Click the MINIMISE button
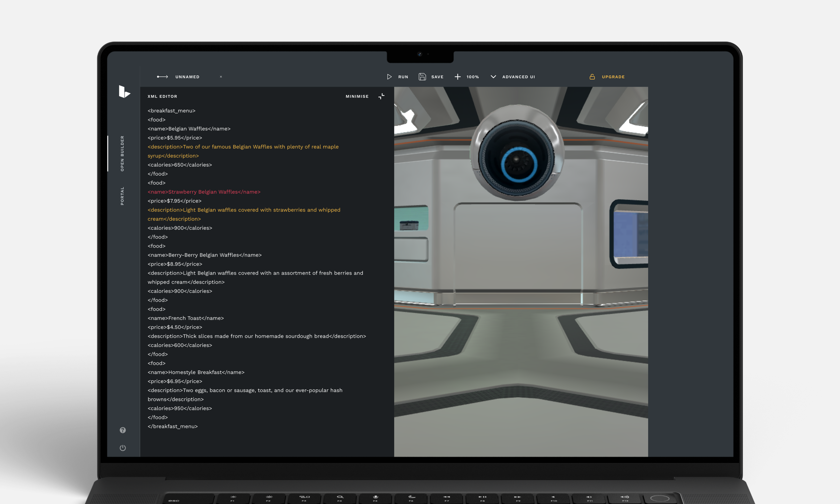This screenshot has height=504, width=840. [x=357, y=96]
